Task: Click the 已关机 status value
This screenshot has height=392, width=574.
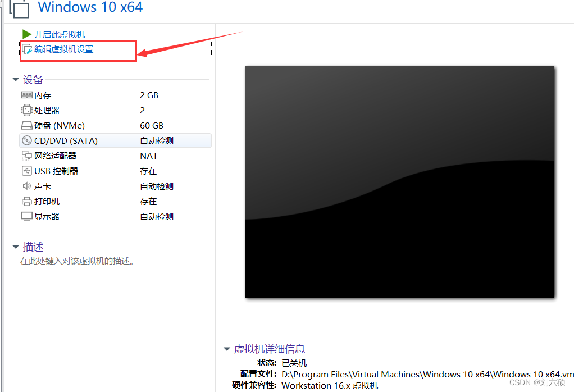Action: [x=294, y=363]
